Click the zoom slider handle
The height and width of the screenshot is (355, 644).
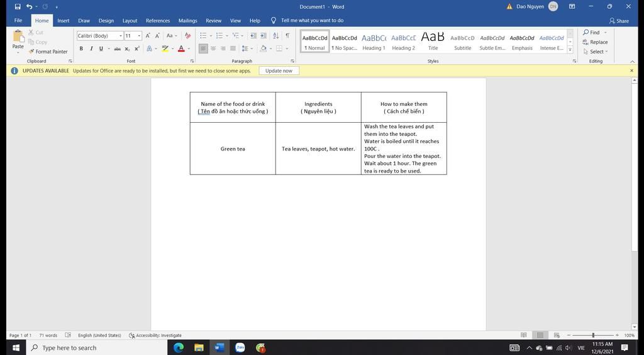pos(593,335)
